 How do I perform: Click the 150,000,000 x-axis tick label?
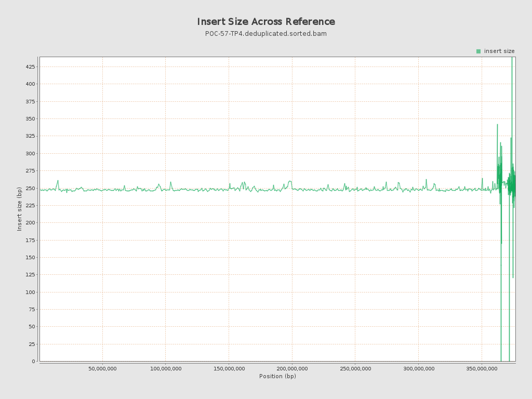229,368
